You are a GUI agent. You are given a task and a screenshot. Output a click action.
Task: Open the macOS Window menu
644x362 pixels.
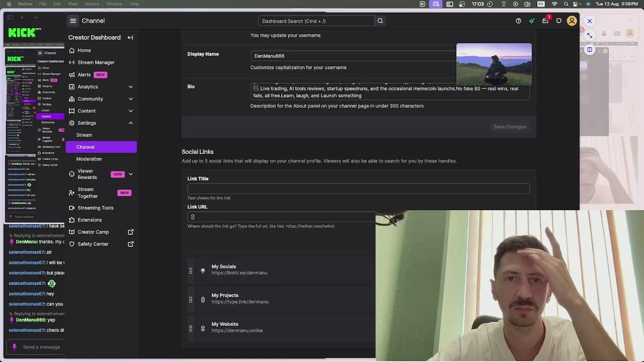(115, 4)
